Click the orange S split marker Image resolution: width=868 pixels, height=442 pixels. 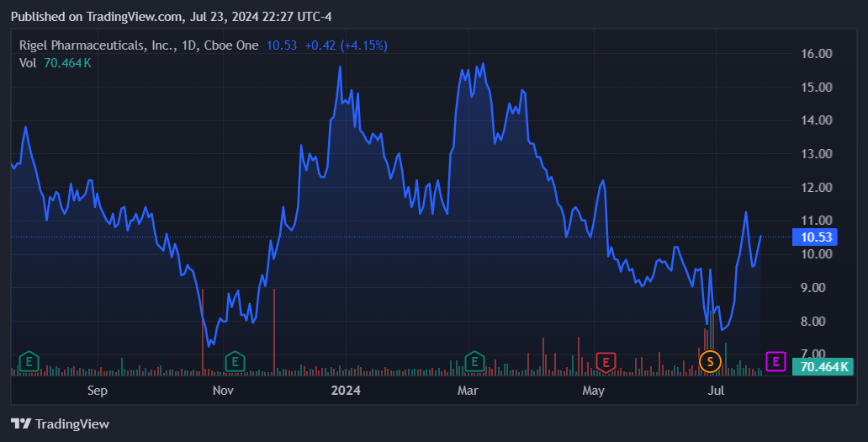[710, 362]
